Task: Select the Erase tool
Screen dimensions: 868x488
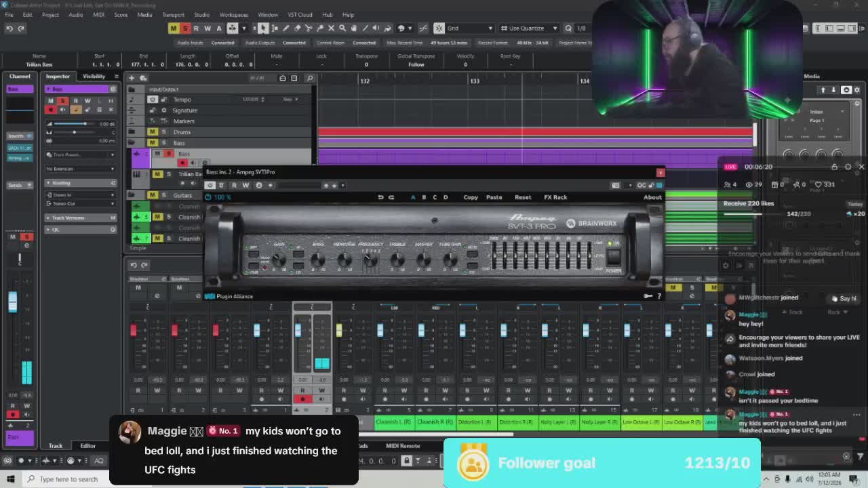Action: (x=297, y=28)
